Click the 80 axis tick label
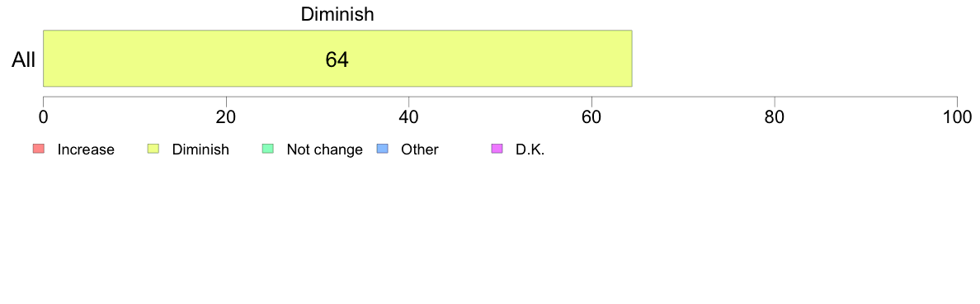980x304 pixels. pos(775,117)
